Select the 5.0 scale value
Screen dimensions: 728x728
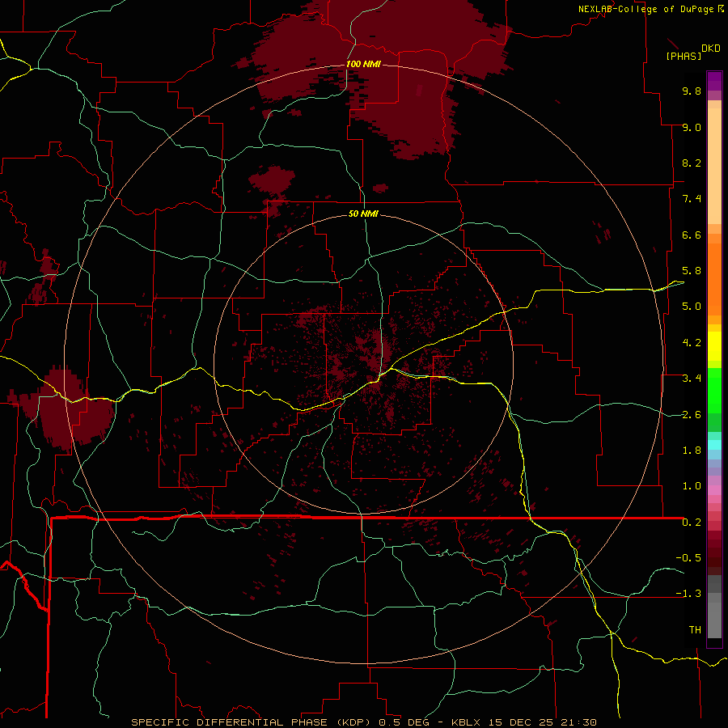[x=692, y=307]
